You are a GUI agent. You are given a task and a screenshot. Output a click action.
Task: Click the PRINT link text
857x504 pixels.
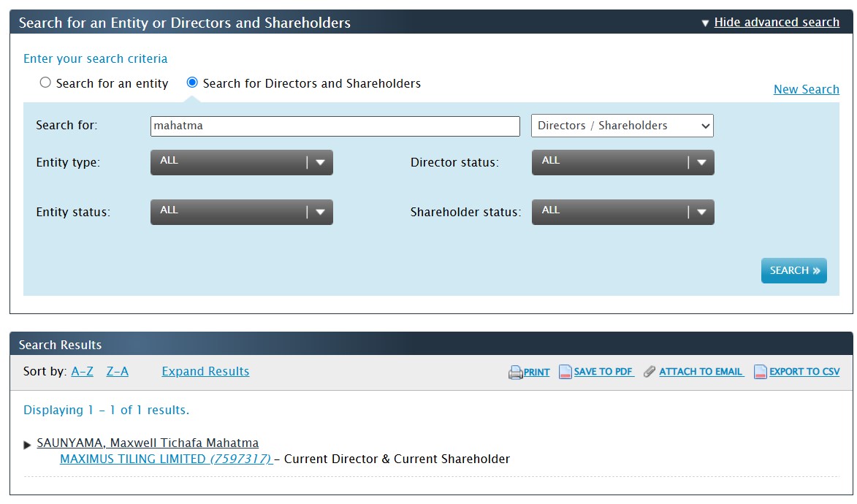click(537, 373)
